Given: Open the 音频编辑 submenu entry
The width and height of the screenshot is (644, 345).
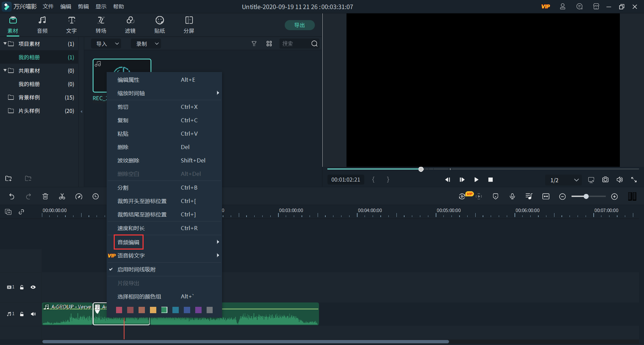Looking at the screenshot, I should [128, 242].
